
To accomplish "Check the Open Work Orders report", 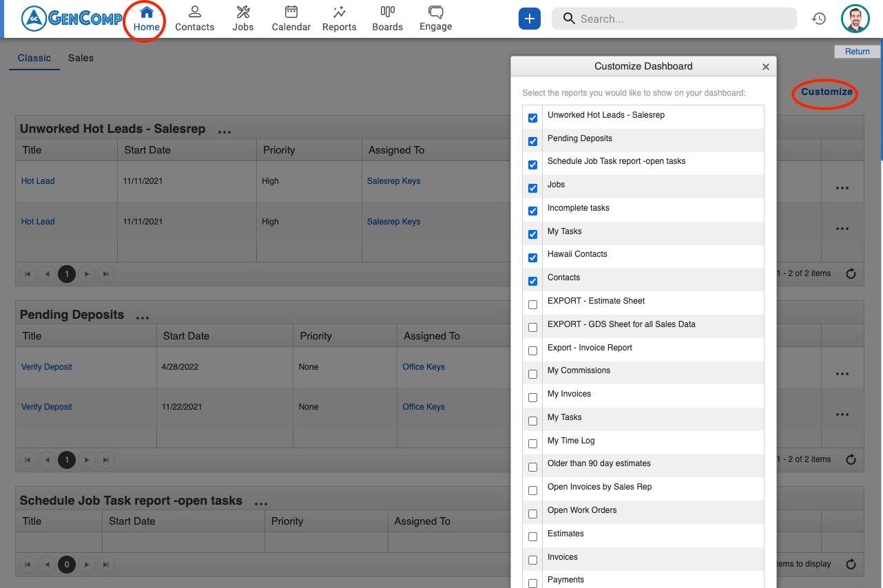I will point(532,514).
